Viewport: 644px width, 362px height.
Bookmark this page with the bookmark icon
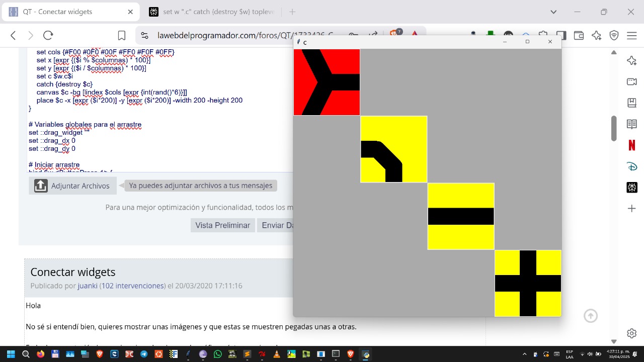(122, 35)
